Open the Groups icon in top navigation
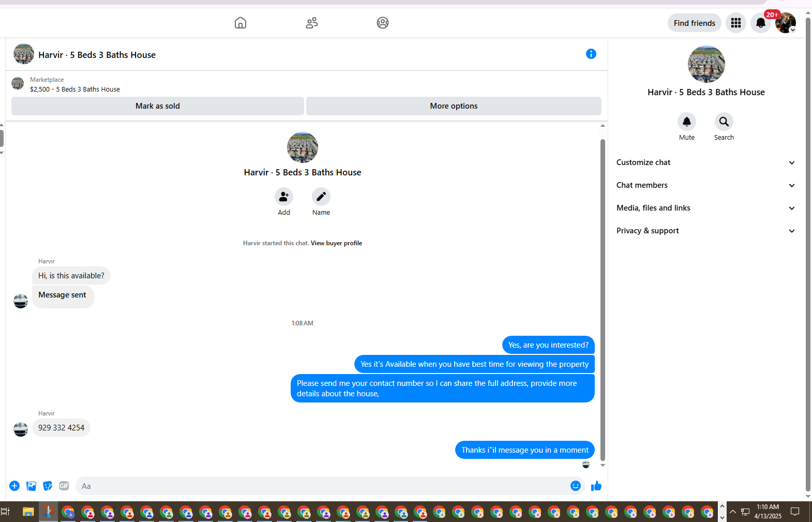The image size is (812, 522). [x=383, y=23]
